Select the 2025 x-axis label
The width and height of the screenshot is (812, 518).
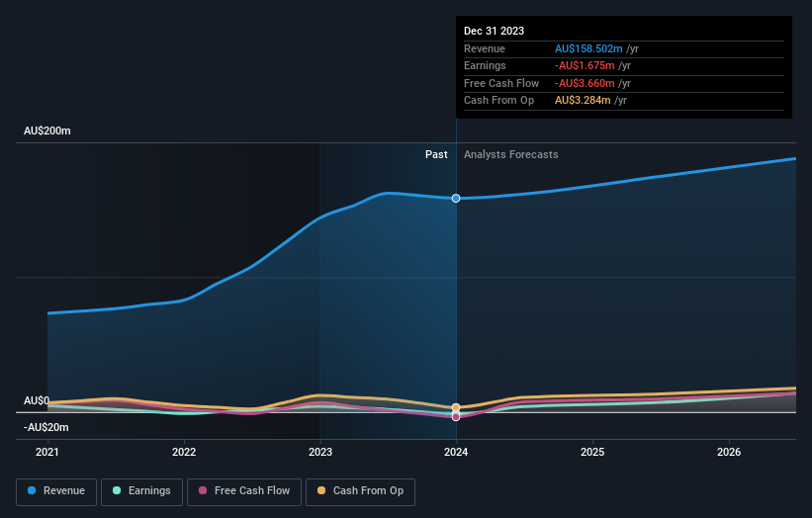pyautogui.click(x=592, y=452)
